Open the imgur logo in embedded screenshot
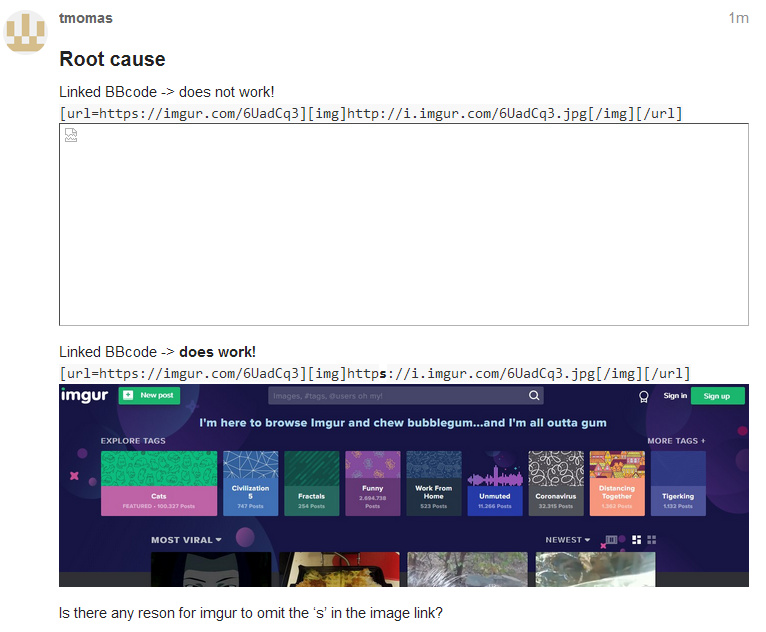 [84, 395]
